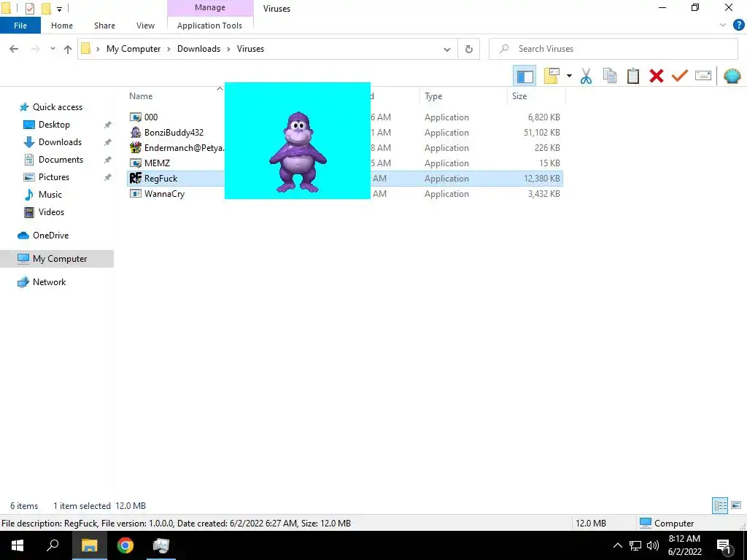Select the Application Tools tab
Viewport: 747px width, 560px height.
click(209, 26)
